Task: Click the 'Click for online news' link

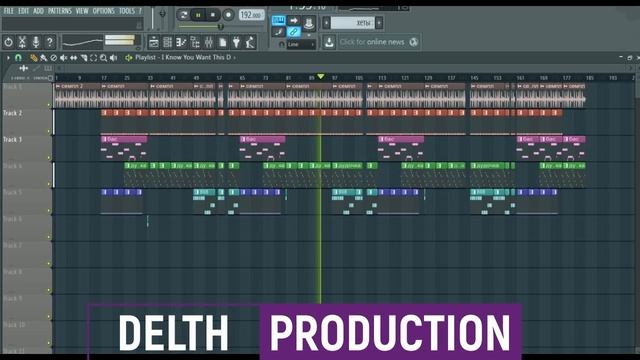Action: pos(372,42)
